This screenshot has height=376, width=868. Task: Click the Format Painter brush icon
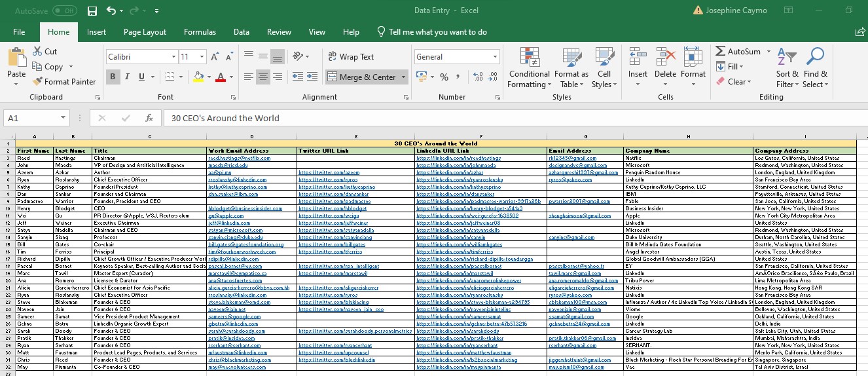point(37,82)
